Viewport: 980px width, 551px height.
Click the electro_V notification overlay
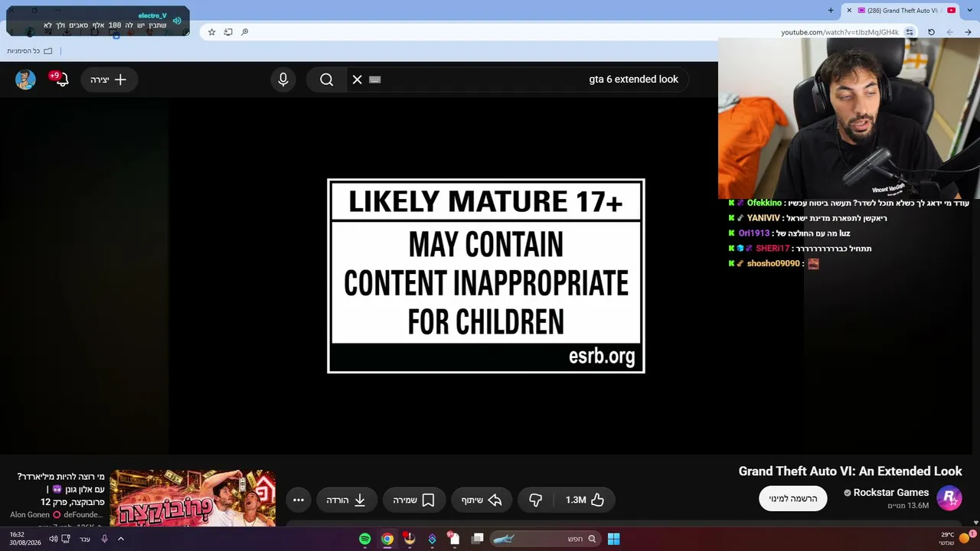point(98,21)
